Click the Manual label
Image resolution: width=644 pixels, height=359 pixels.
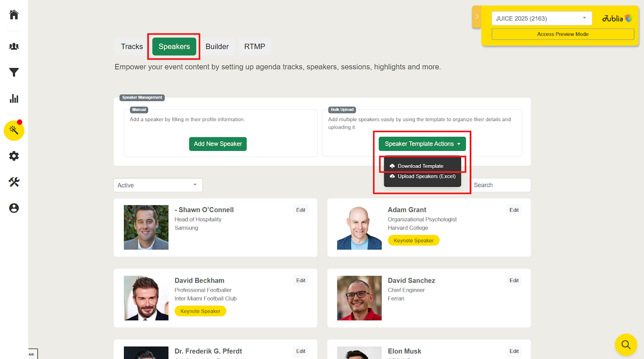pyautogui.click(x=139, y=109)
